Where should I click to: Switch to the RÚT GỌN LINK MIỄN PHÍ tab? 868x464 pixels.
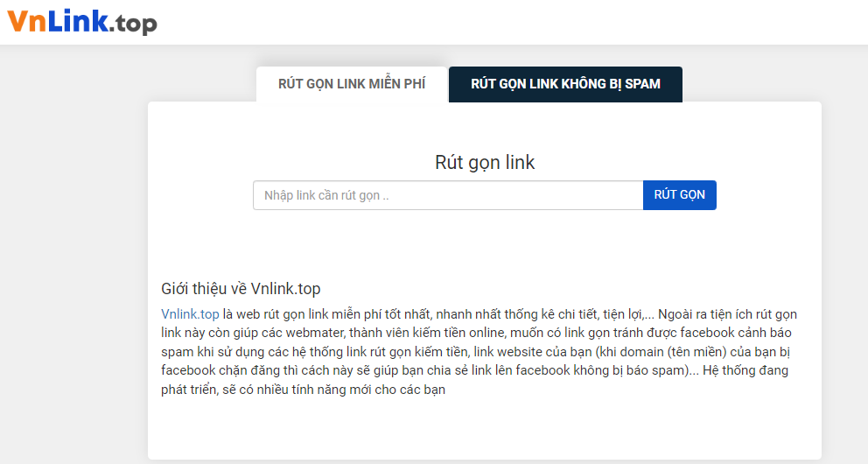352,84
